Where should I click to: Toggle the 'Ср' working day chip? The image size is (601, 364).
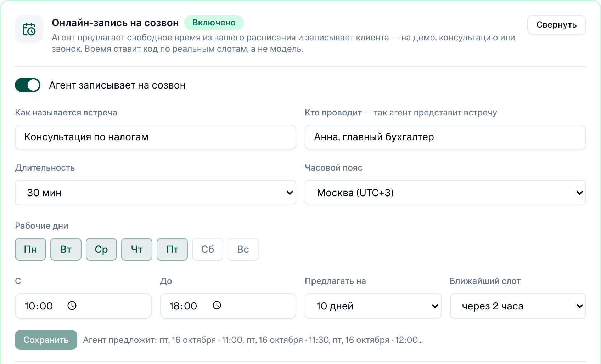101,249
